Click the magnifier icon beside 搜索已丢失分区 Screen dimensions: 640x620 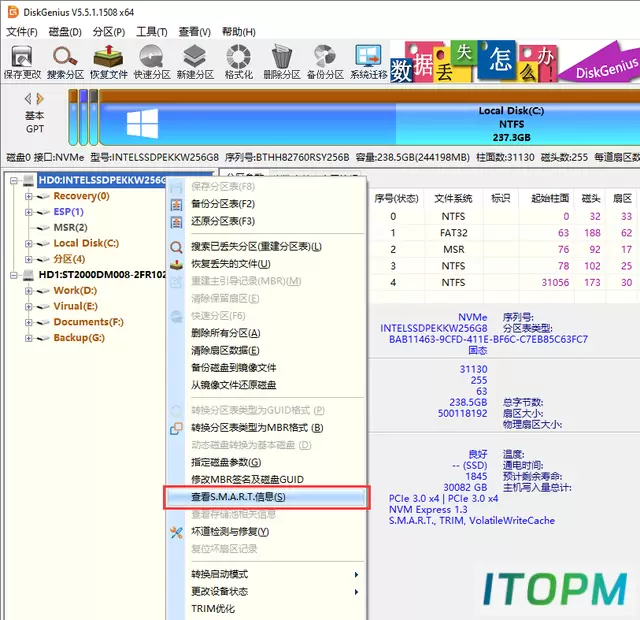pyautogui.click(x=176, y=247)
